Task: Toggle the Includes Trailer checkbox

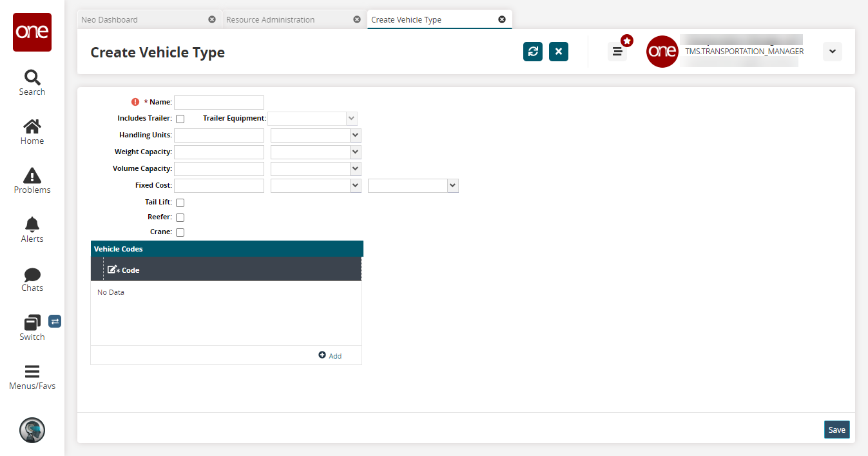Action: tap(180, 119)
